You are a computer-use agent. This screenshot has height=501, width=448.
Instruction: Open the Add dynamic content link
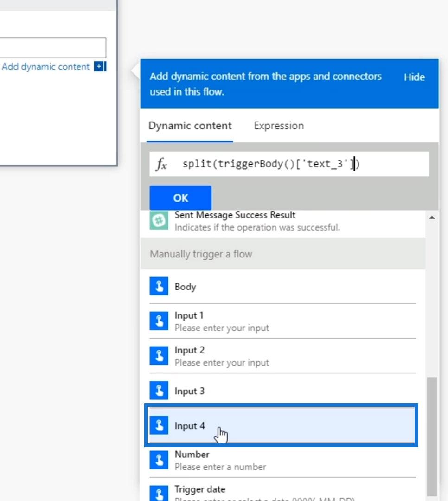tap(46, 67)
